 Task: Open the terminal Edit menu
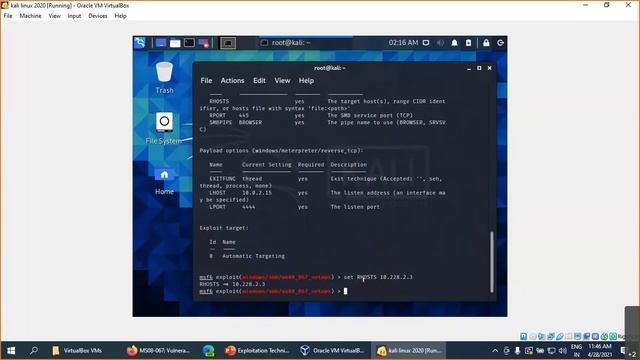(x=259, y=80)
